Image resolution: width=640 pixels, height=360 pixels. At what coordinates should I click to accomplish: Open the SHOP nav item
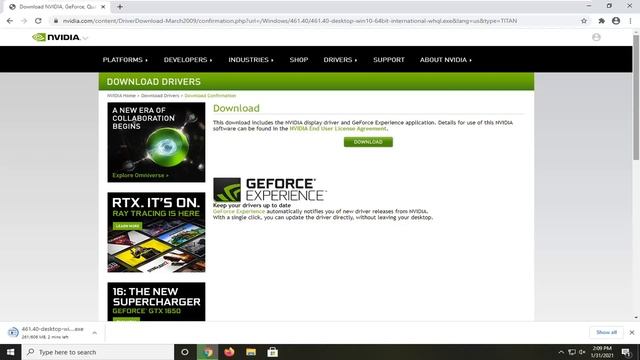pyautogui.click(x=299, y=60)
